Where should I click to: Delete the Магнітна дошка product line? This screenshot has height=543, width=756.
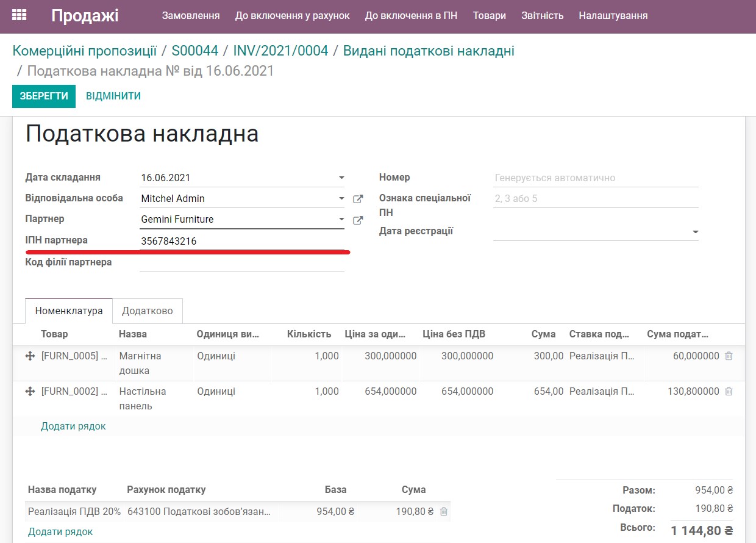click(x=728, y=355)
